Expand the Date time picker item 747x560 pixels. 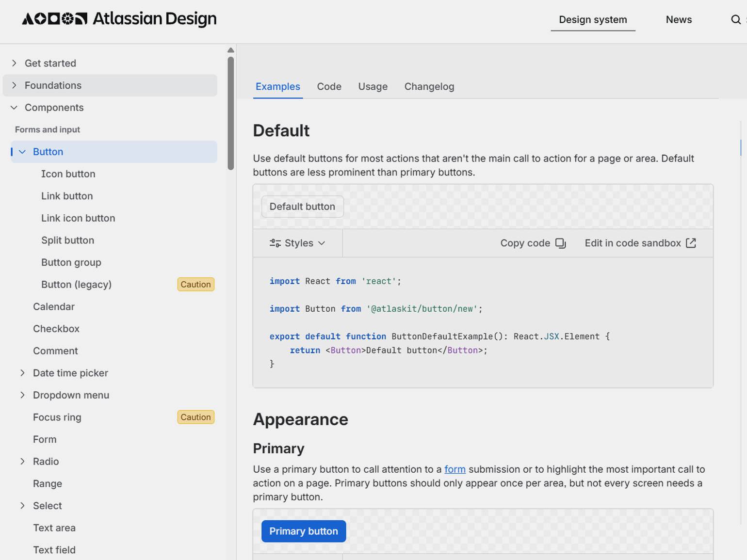[x=22, y=373]
